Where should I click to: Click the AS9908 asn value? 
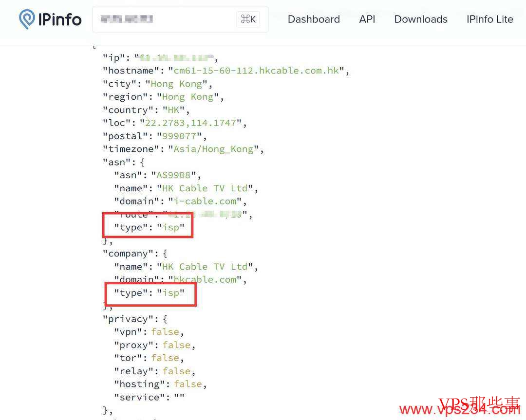point(173,175)
